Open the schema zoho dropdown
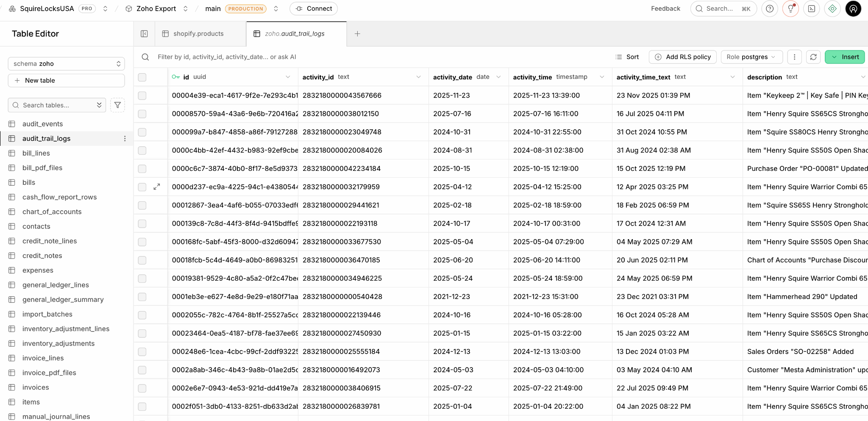Screen dimensions: 868x421 click(x=66, y=64)
